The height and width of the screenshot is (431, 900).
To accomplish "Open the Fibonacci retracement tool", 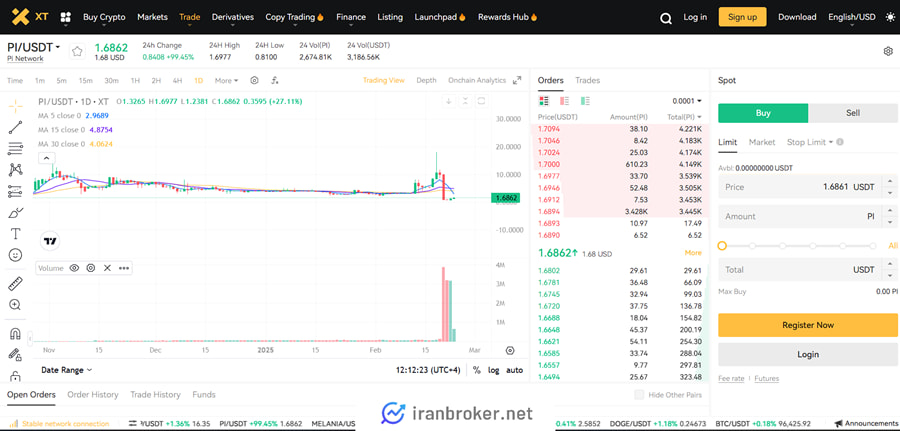I will coord(15,149).
